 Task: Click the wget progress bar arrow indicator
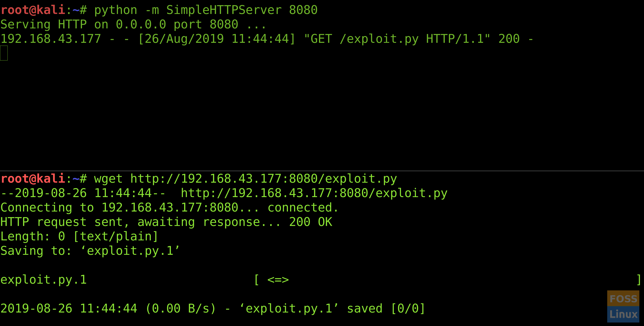click(x=278, y=280)
